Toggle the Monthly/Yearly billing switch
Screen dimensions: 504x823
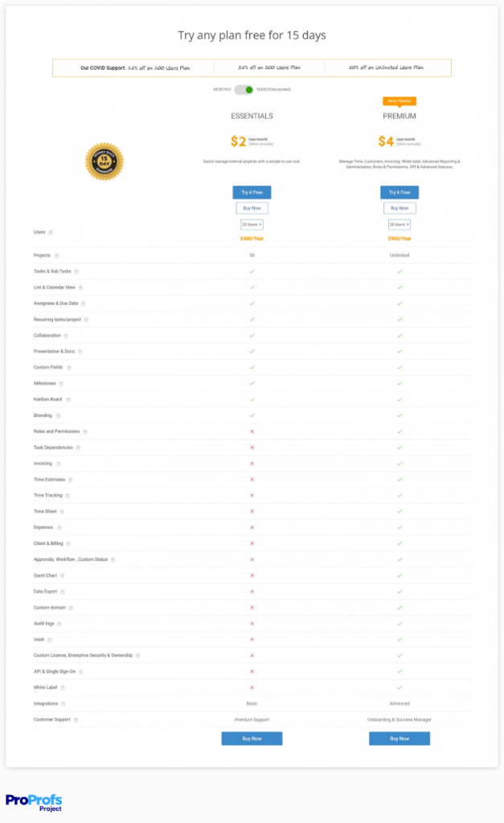pos(244,89)
